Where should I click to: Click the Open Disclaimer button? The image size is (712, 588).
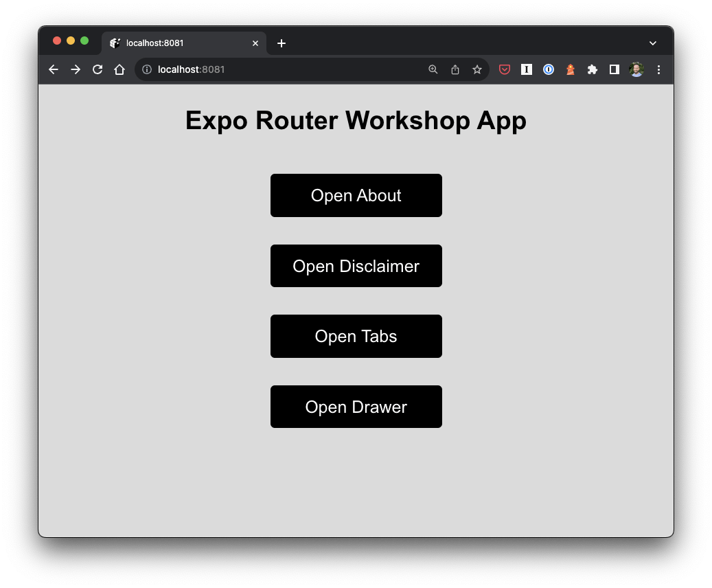356,266
